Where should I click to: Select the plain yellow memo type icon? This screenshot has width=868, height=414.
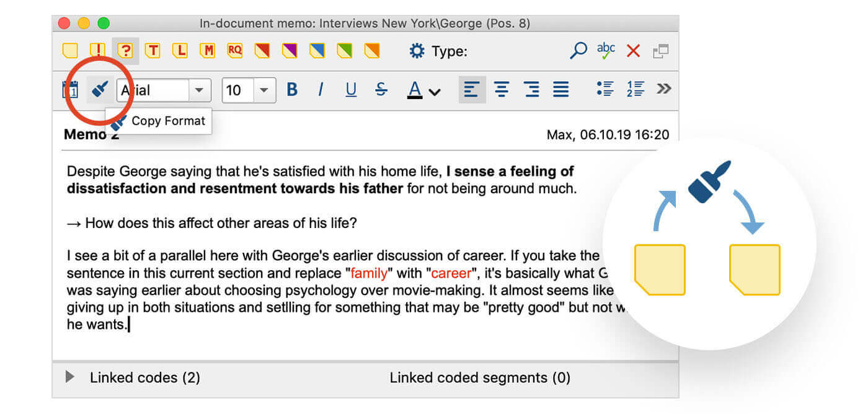[x=71, y=51]
